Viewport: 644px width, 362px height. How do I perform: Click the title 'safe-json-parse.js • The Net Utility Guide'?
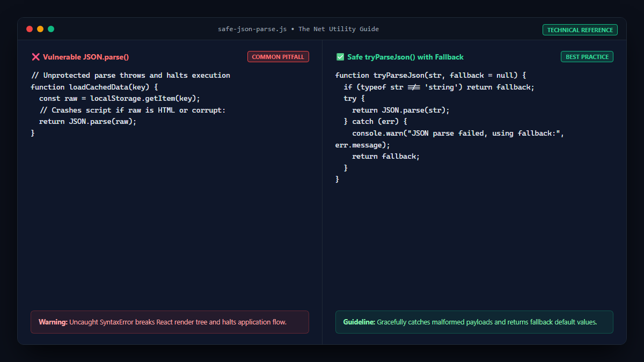298,29
